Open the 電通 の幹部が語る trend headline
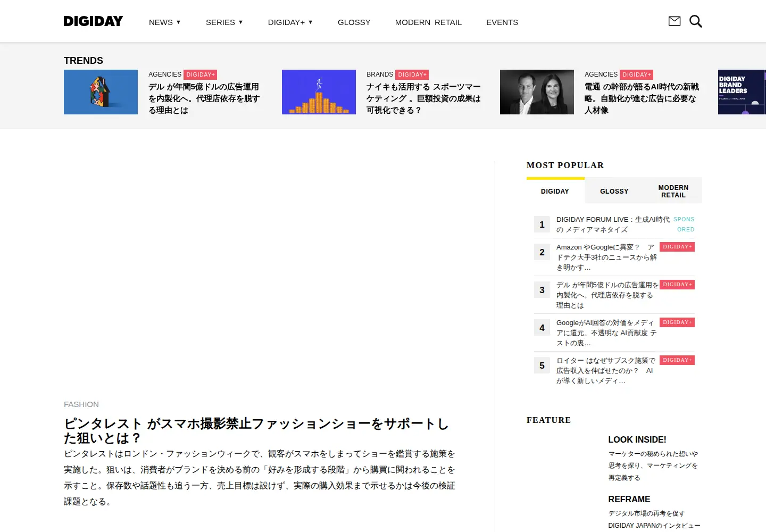This screenshot has width=766, height=532. tap(642, 98)
